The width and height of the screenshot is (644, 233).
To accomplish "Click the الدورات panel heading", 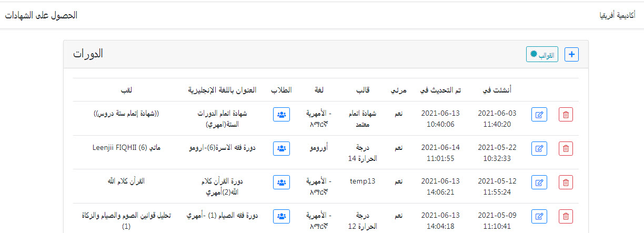I will (x=87, y=54).
